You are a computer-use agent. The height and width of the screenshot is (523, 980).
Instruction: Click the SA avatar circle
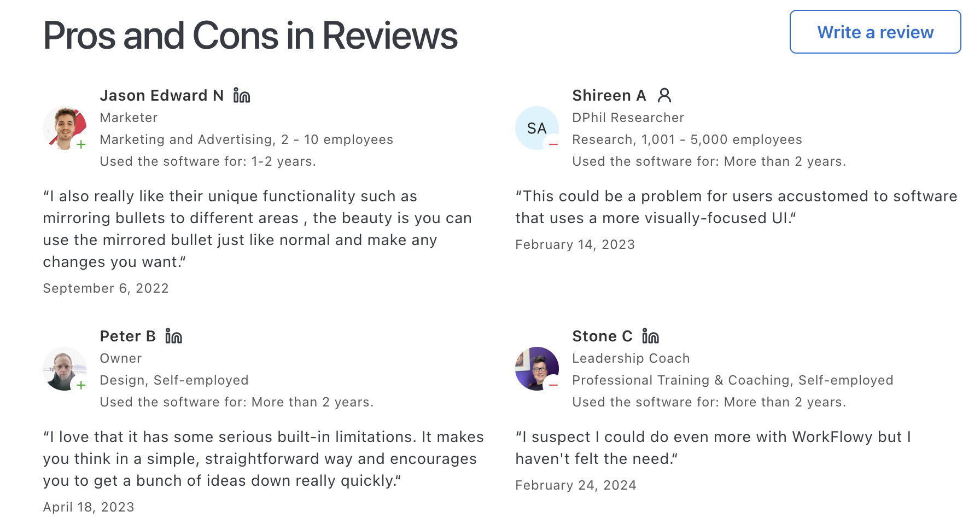[536, 129]
